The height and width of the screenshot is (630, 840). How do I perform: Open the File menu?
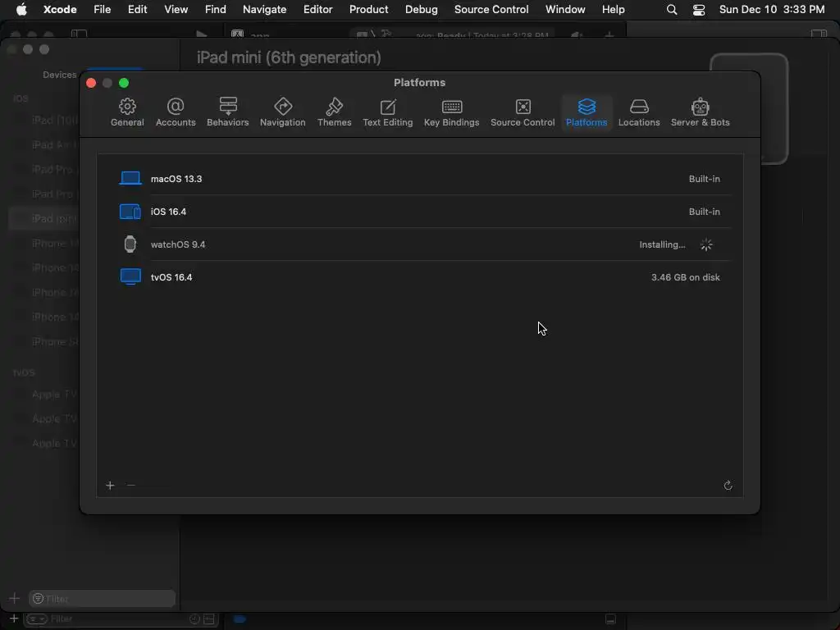(x=102, y=9)
